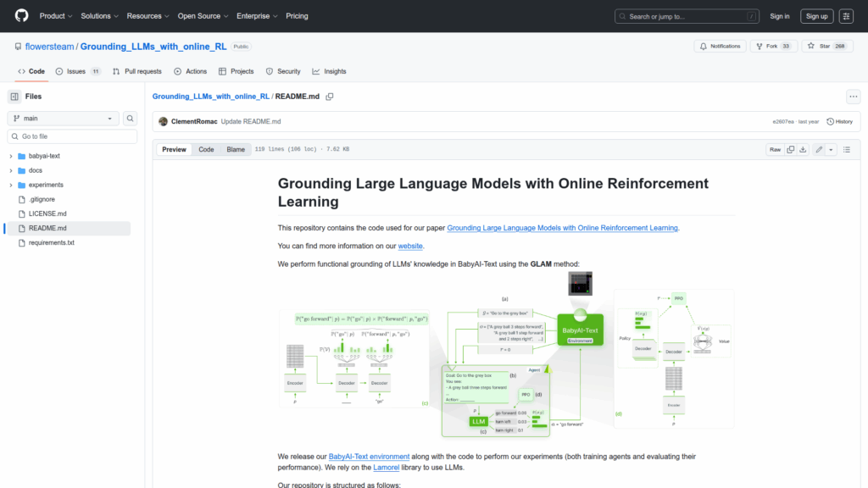868x488 pixels.
Task: Star this repository
Action: tap(820, 47)
